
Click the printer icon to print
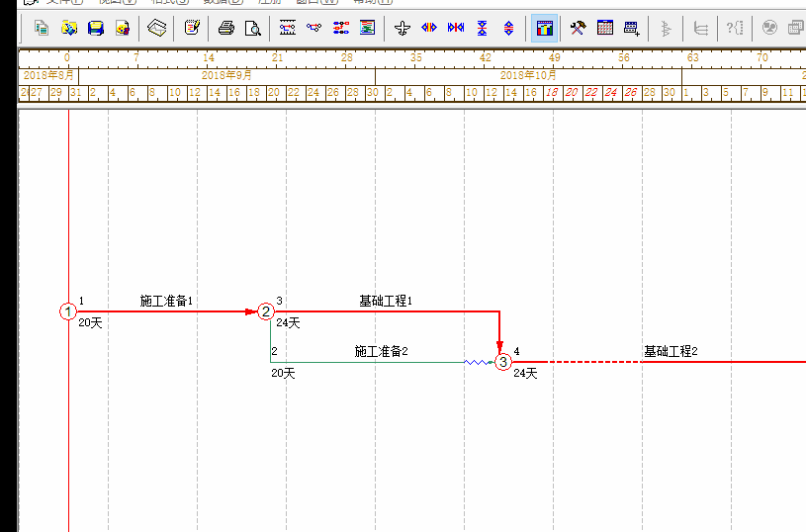click(x=225, y=28)
